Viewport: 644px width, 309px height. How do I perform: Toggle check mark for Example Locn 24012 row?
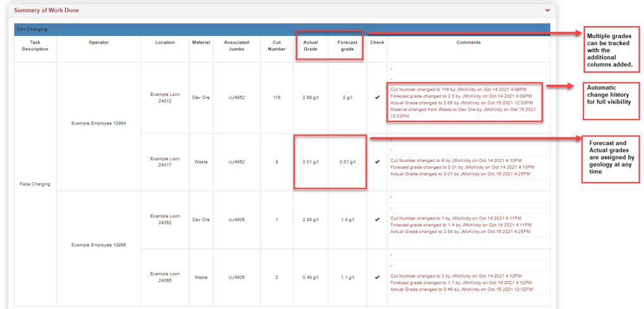point(377,98)
